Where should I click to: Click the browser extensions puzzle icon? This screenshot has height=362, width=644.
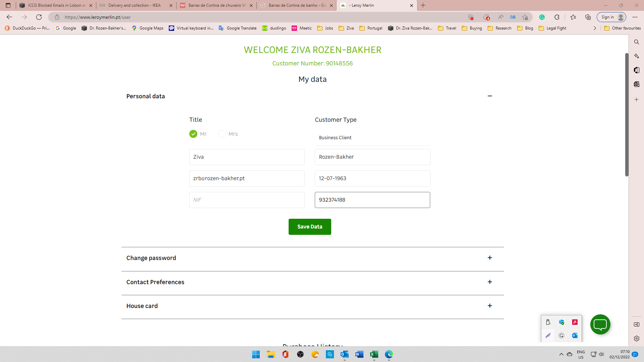point(557,17)
